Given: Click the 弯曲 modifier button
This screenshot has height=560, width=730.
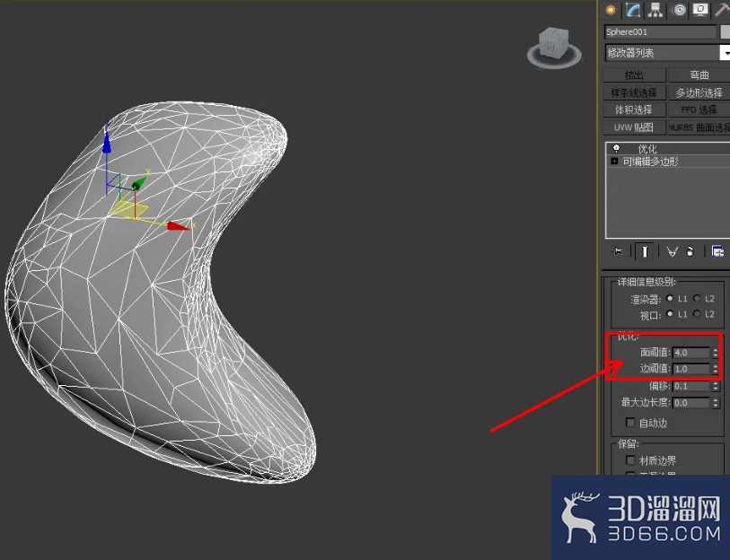Looking at the screenshot, I should (699, 75).
